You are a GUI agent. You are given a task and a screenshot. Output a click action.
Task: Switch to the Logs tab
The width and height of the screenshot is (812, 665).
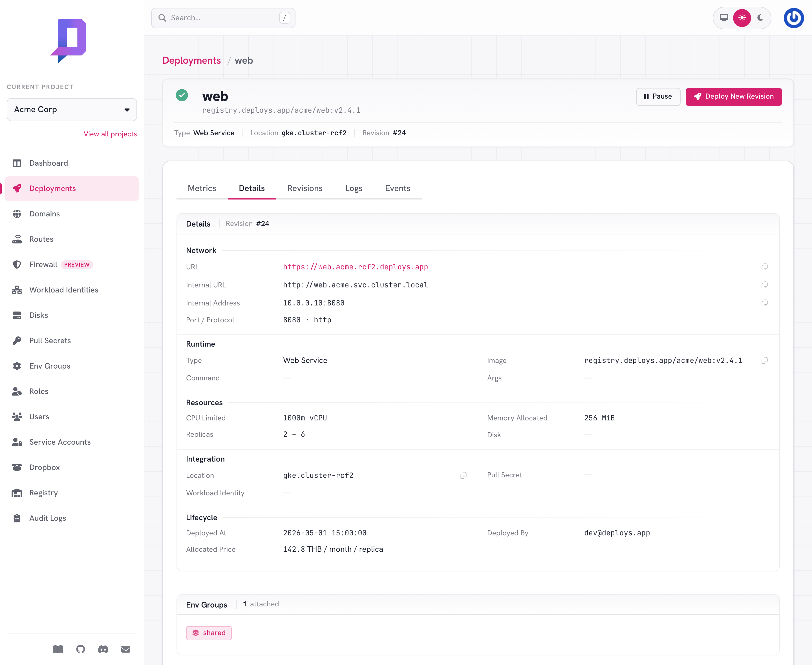coord(353,189)
